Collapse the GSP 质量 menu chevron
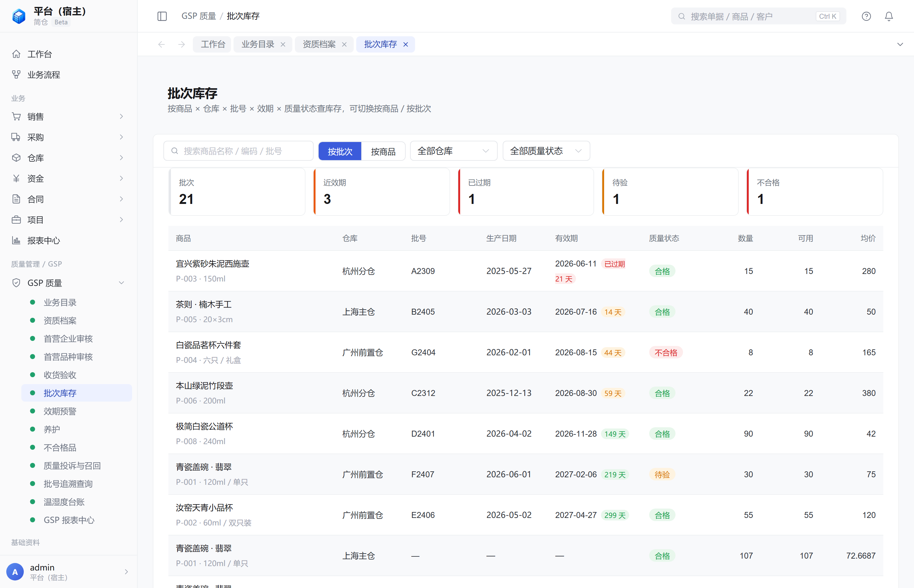This screenshot has width=914, height=588. coord(121,282)
